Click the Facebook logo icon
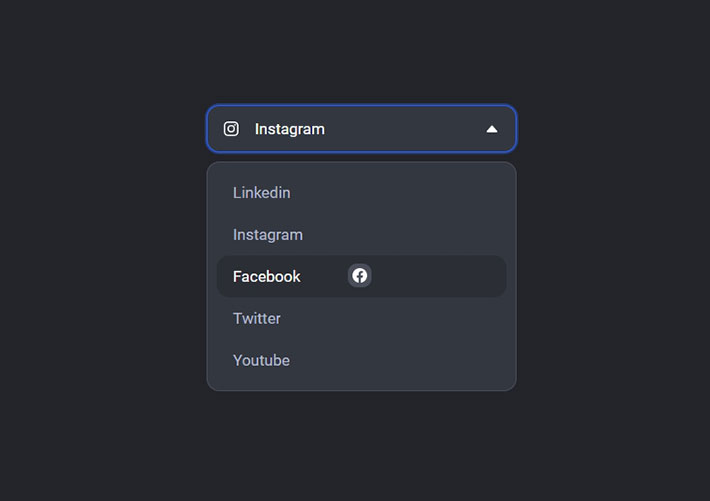This screenshot has width=710, height=501. pos(360,276)
